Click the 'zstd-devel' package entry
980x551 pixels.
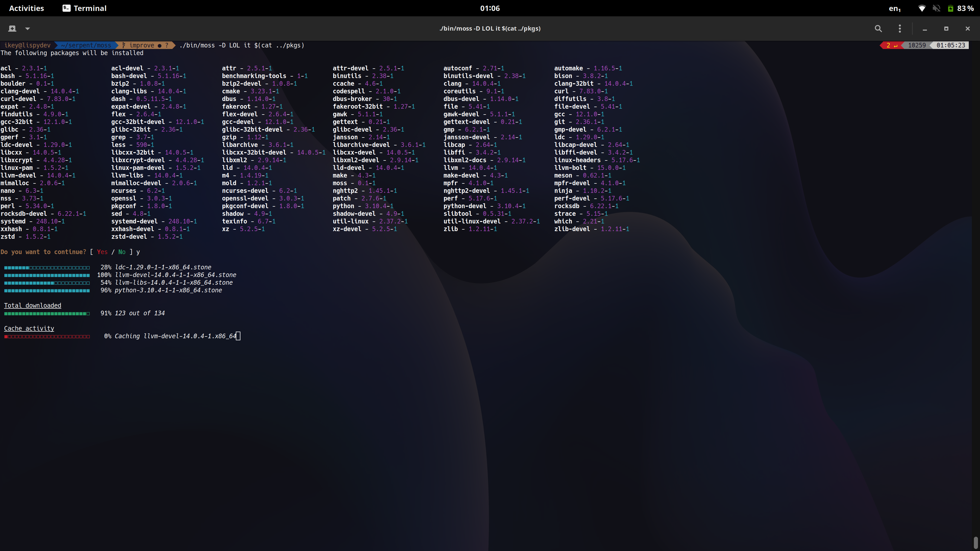[147, 236]
